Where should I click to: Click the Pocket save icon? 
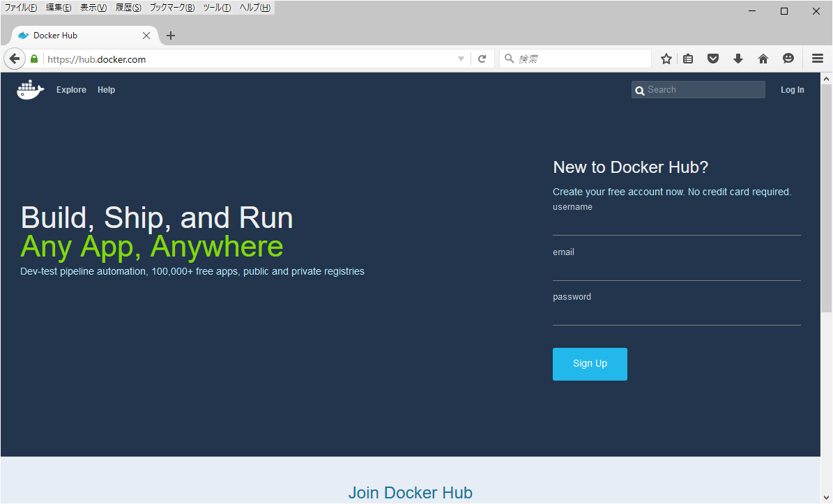coord(713,59)
